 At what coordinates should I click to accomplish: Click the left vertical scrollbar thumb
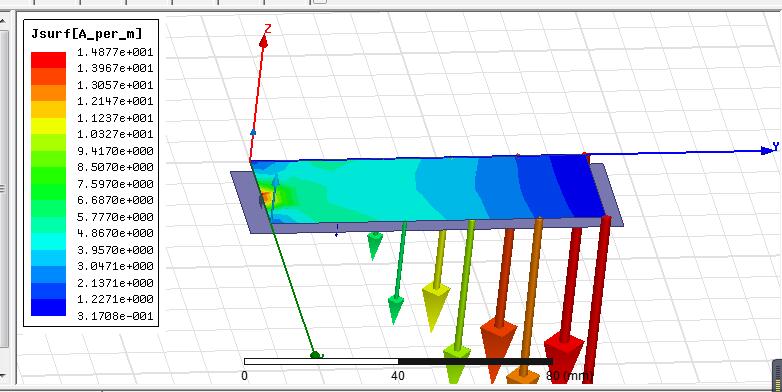click(2, 189)
